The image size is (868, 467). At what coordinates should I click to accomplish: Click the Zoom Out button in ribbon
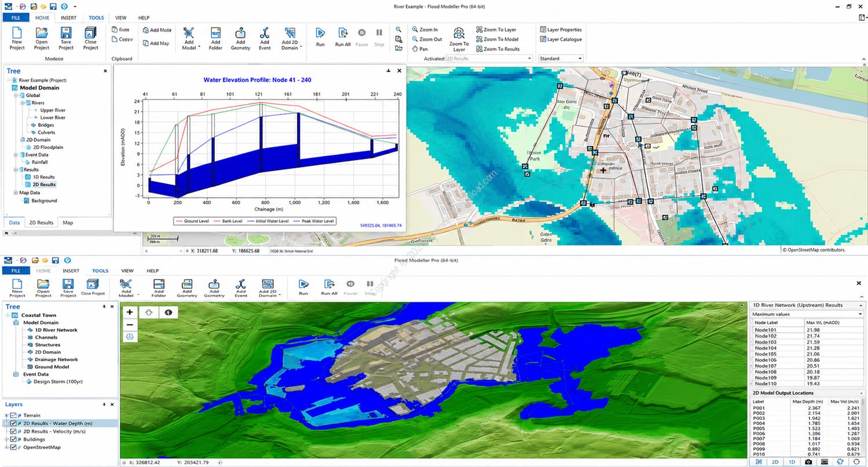tap(426, 39)
